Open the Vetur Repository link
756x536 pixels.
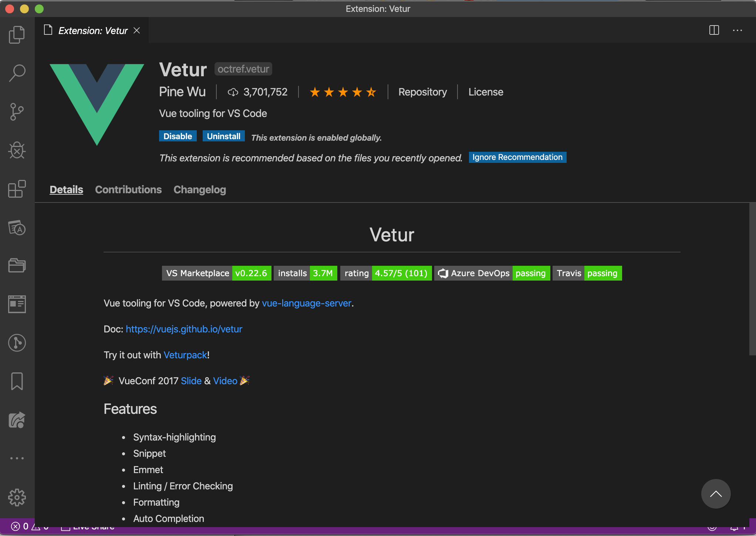point(423,92)
